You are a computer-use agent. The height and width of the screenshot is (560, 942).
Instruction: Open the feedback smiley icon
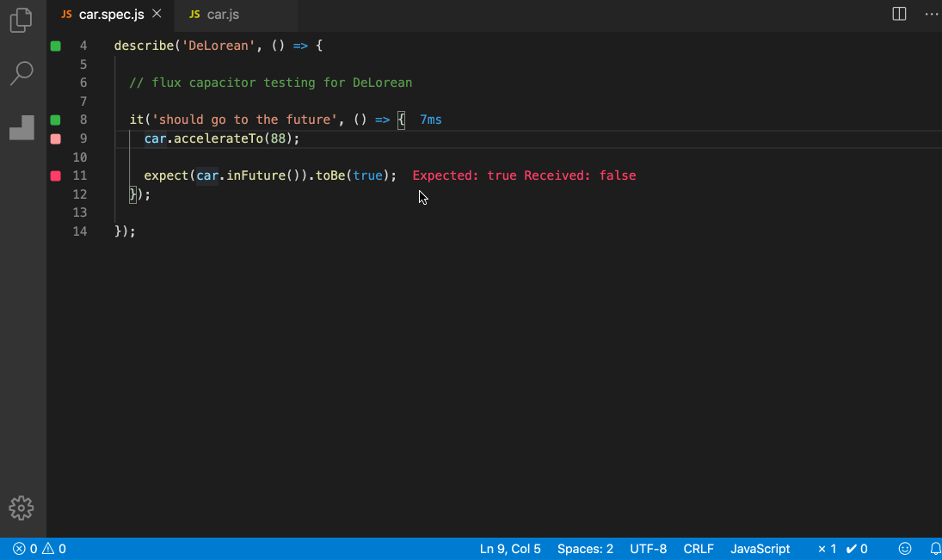tap(905, 549)
